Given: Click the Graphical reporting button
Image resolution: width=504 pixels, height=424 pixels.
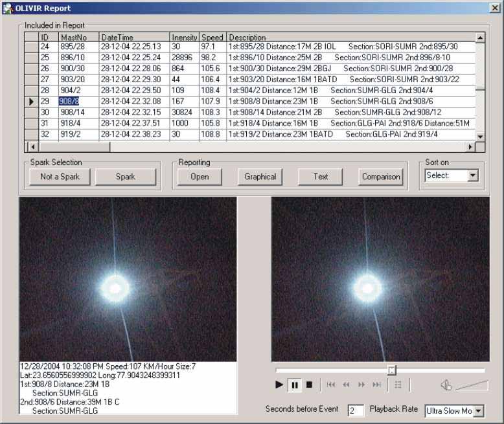Looking at the screenshot, I should pyautogui.click(x=260, y=177).
